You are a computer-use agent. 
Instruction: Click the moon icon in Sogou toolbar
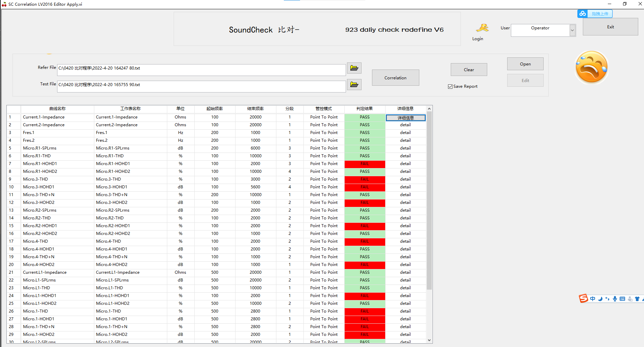tap(600, 299)
